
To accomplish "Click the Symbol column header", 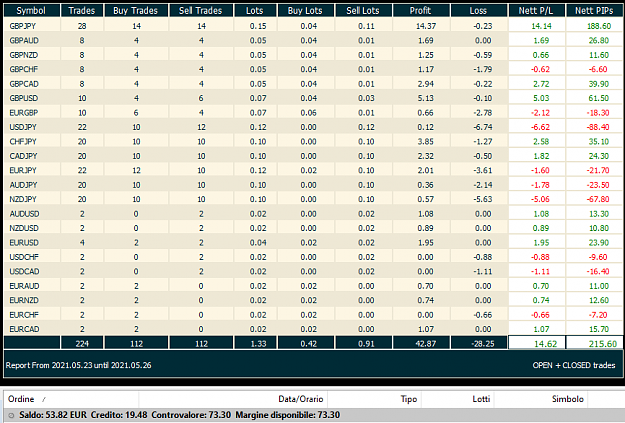I will [x=31, y=10].
